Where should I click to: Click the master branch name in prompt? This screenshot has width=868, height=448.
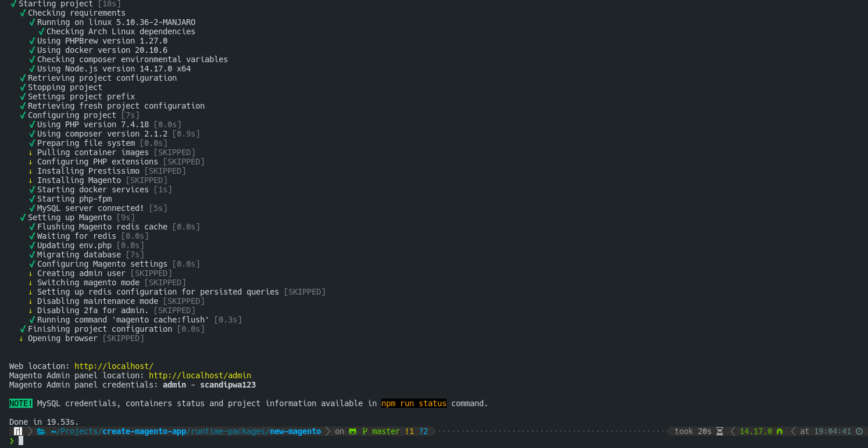[x=386, y=431]
